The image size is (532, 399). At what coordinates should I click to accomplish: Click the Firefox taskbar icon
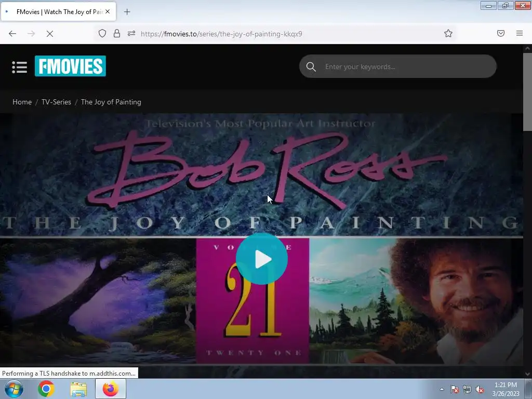pos(110,389)
